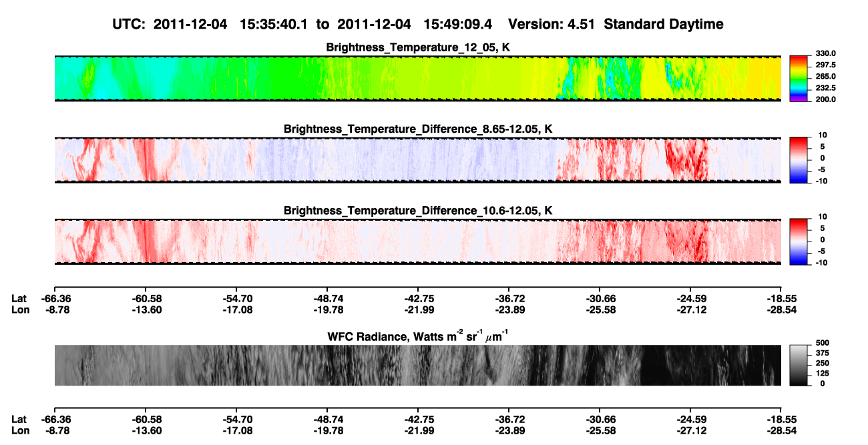
Task: Click longitude '-28.54' under the WFC Radiance panel
Action: coord(781,431)
